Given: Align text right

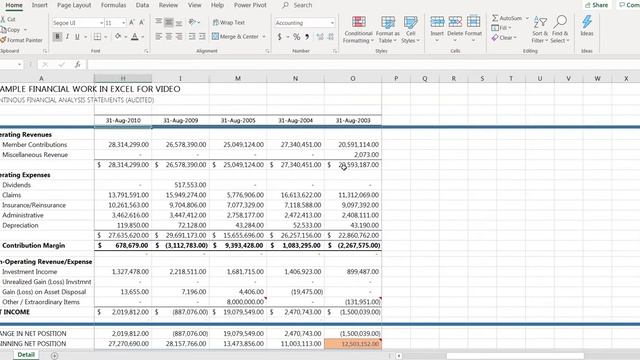Looking at the screenshot, I should click(179, 37).
